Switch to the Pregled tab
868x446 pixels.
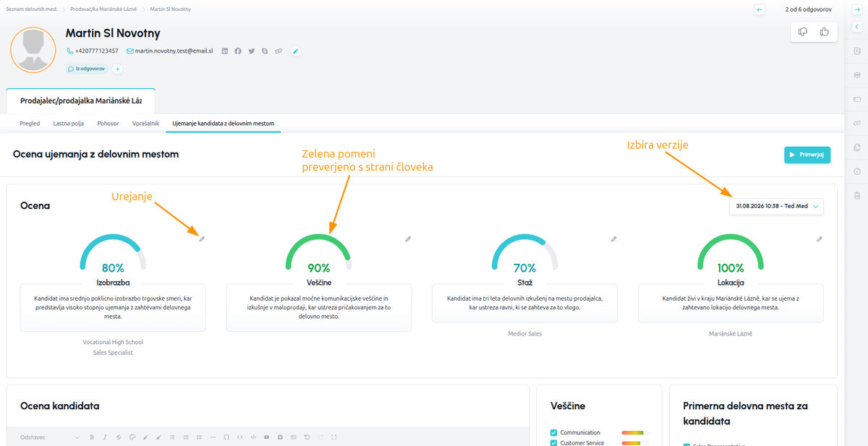pos(30,124)
